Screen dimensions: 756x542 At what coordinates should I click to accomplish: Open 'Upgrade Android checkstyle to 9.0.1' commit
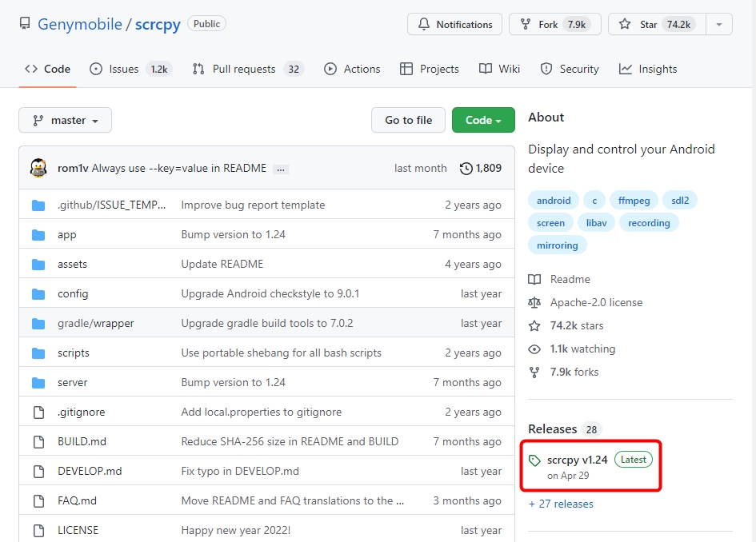[x=270, y=294]
